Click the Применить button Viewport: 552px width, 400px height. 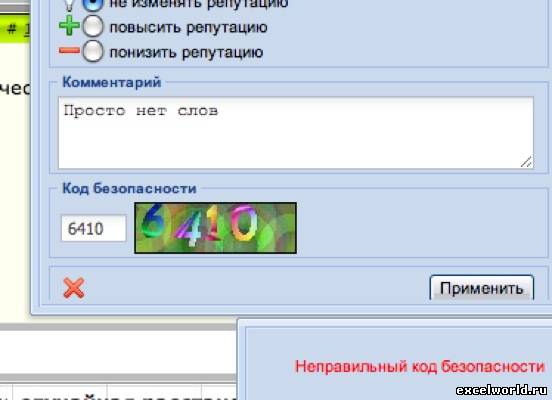(482, 288)
